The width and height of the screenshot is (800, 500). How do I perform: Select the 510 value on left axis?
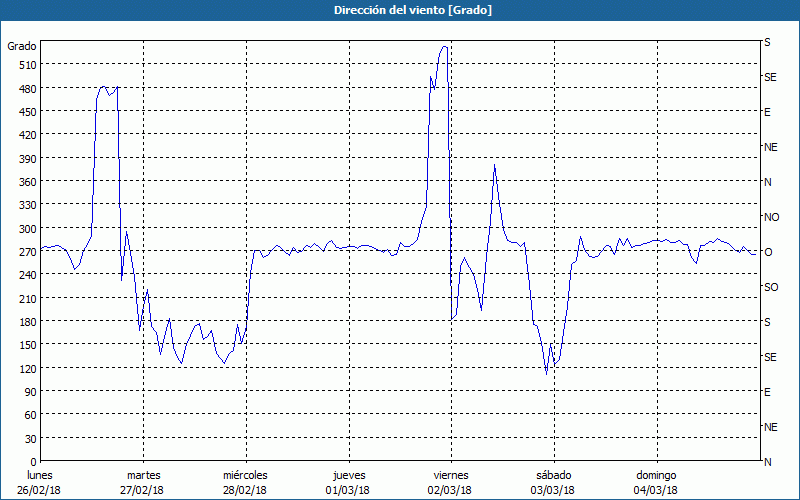tap(25, 65)
